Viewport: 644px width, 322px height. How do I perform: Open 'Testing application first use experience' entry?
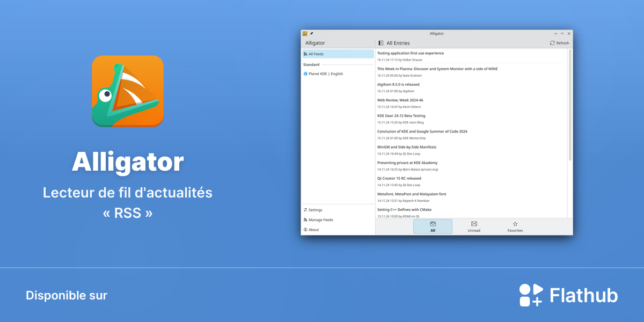pos(471,56)
